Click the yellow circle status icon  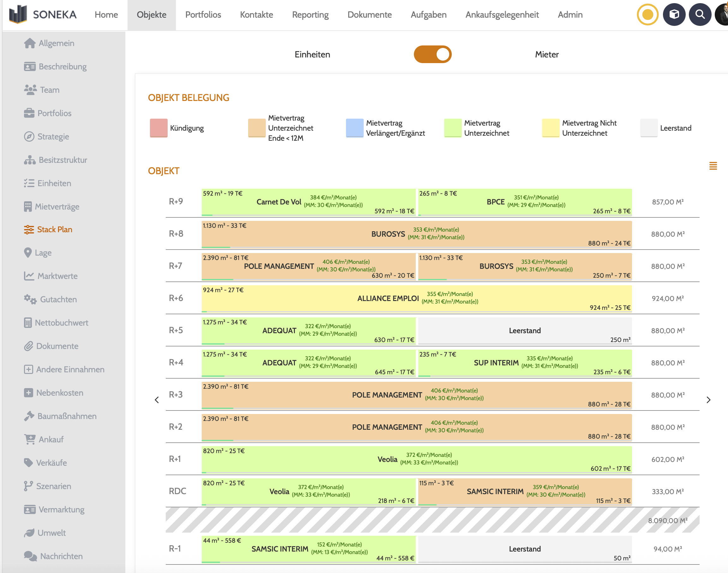647,15
